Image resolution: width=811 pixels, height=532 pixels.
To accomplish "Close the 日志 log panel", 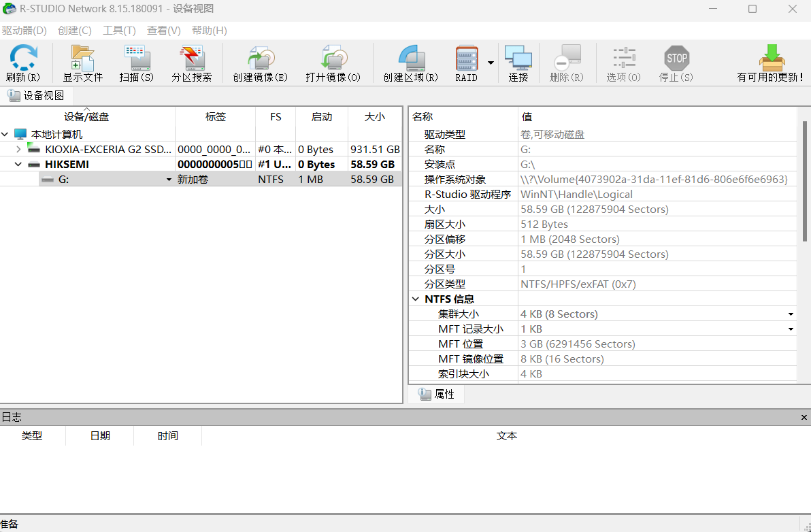I will tap(804, 417).
